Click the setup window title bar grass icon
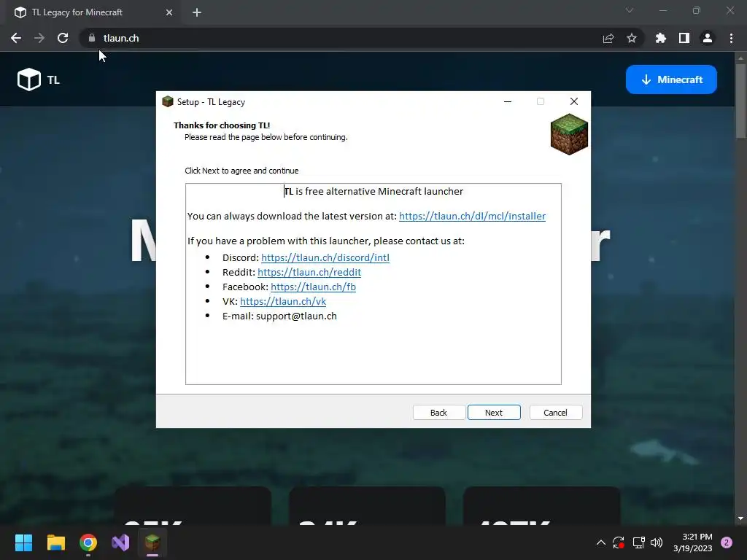The width and height of the screenshot is (747, 560). pos(167,101)
